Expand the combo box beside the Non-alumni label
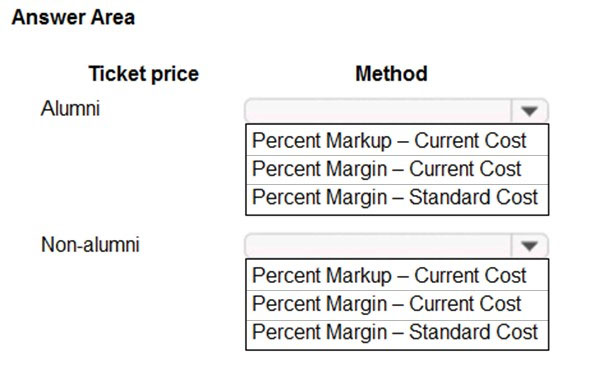 click(529, 246)
